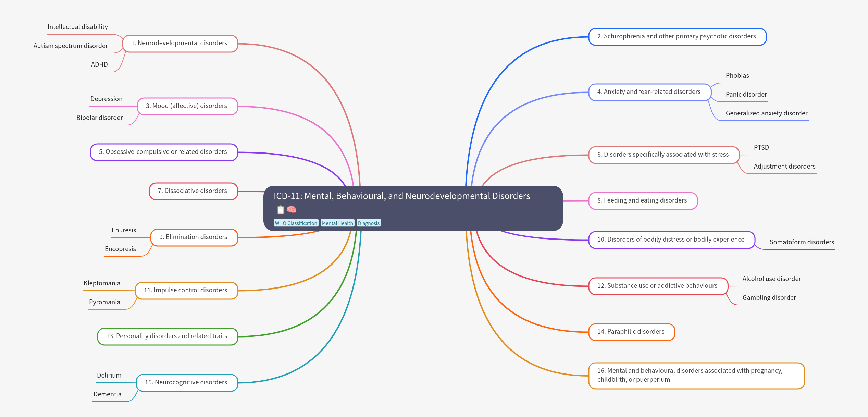Click the Gambling disorder leaf

769,298
